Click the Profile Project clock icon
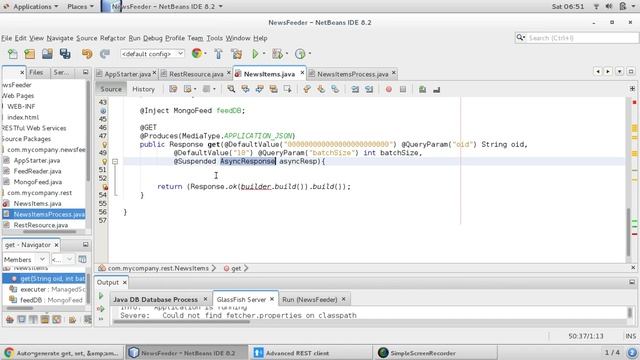640x360 pixels. pos(300,54)
